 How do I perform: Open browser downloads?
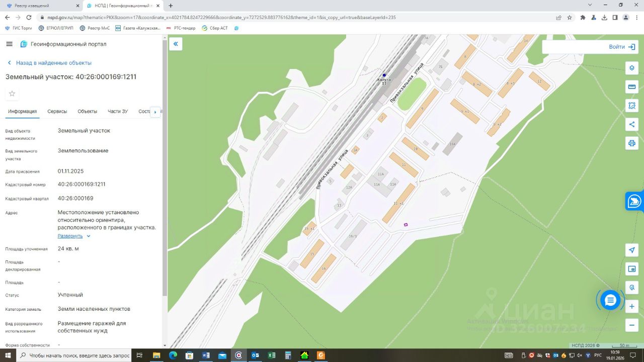pos(604,17)
